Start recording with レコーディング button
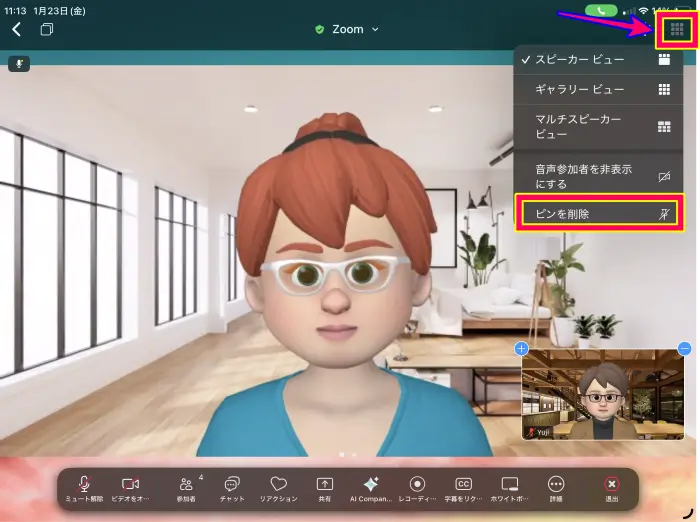 click(x=417, y=489)
